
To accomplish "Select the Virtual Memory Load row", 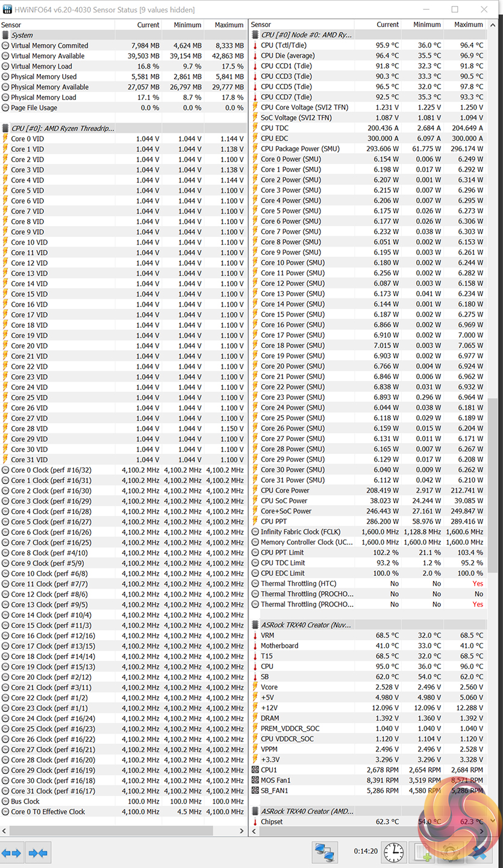I will click(123, 66).
